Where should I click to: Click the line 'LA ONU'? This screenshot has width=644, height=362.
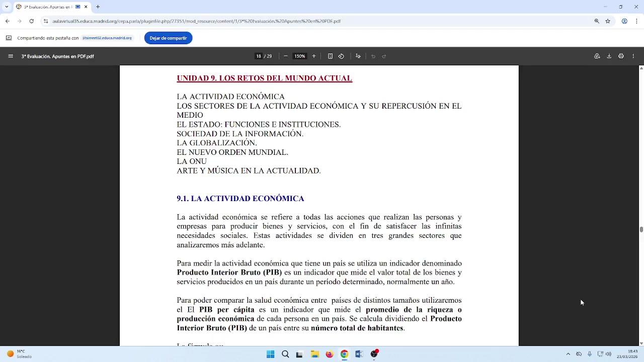point(192,161)
